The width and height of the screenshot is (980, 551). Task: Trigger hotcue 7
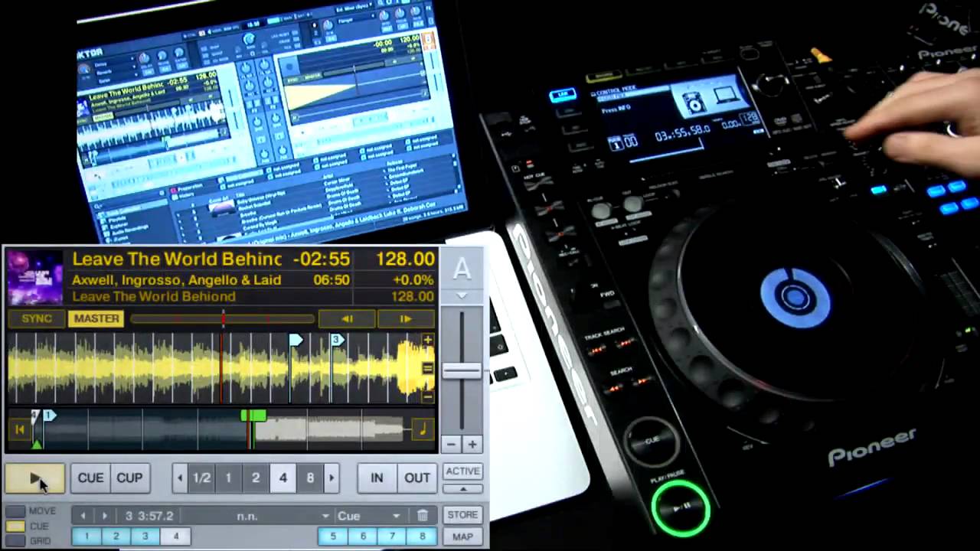click(392, 536)
